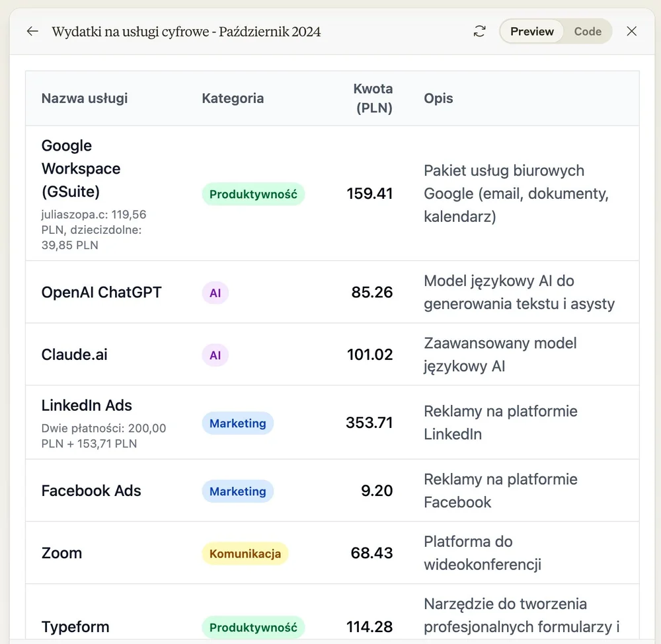Click the Komunikacja tag for Zoom
661x644 pixels.
pyautogui.click(x=245, y=554)
